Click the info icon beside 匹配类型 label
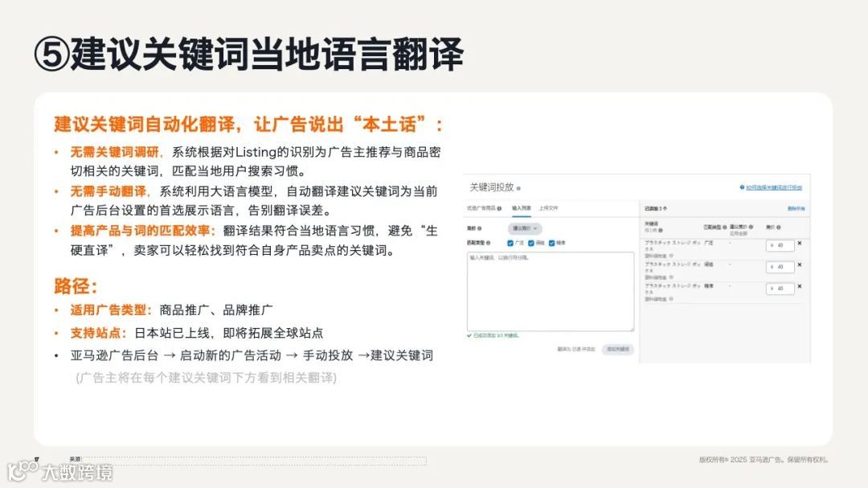This screenshot has height=488, width=868. pyautogui.click(x=489, y=243)
